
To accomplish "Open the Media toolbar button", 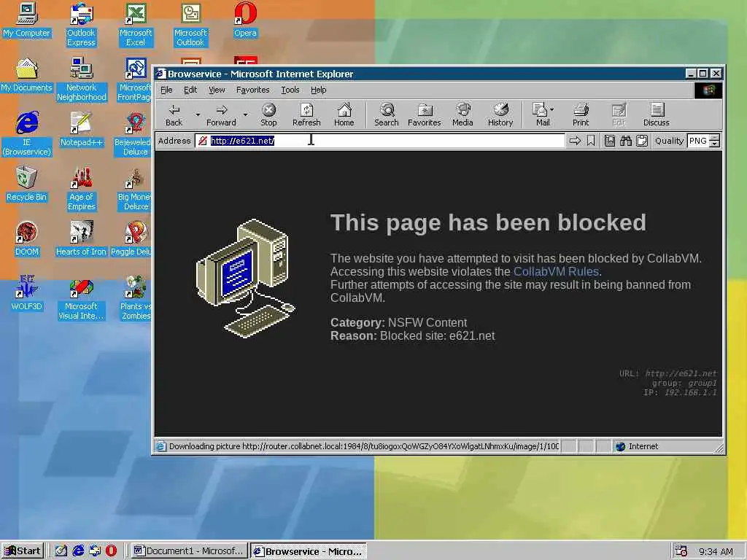I will pyautogui.click(x=462, y=114).
